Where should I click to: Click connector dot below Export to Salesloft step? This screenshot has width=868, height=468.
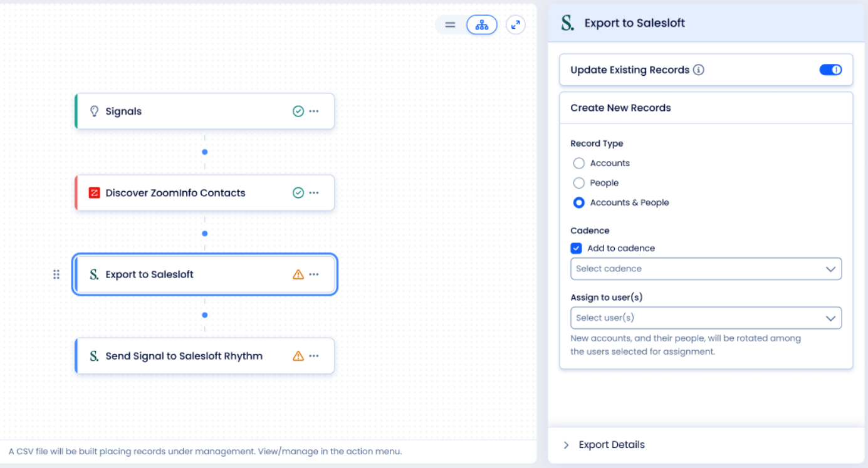click(x=204, y=315)
